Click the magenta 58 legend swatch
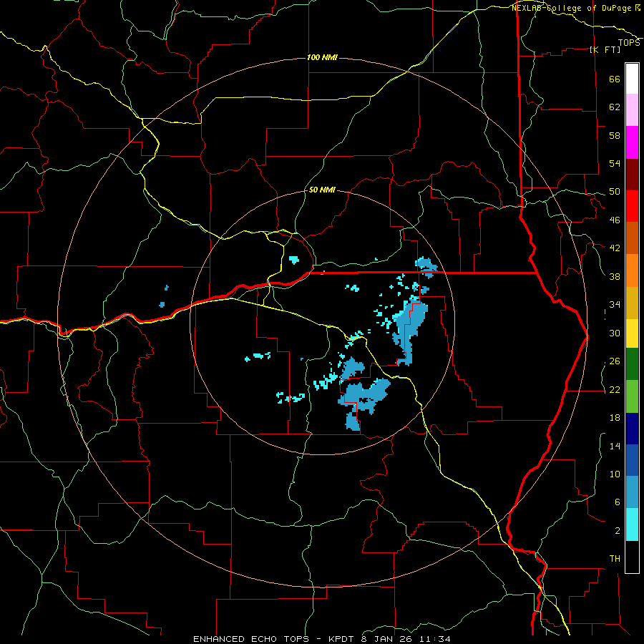 (632, 142)
